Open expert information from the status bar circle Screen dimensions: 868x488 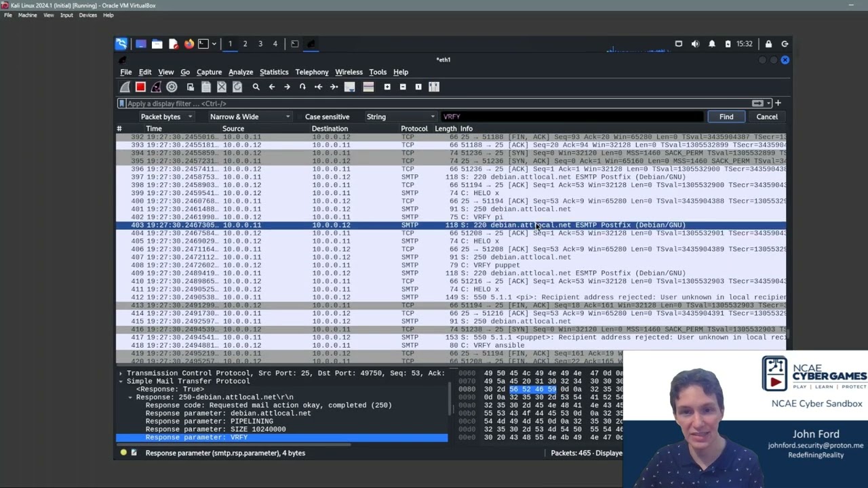pyautogui.click(x=123, y=453)
